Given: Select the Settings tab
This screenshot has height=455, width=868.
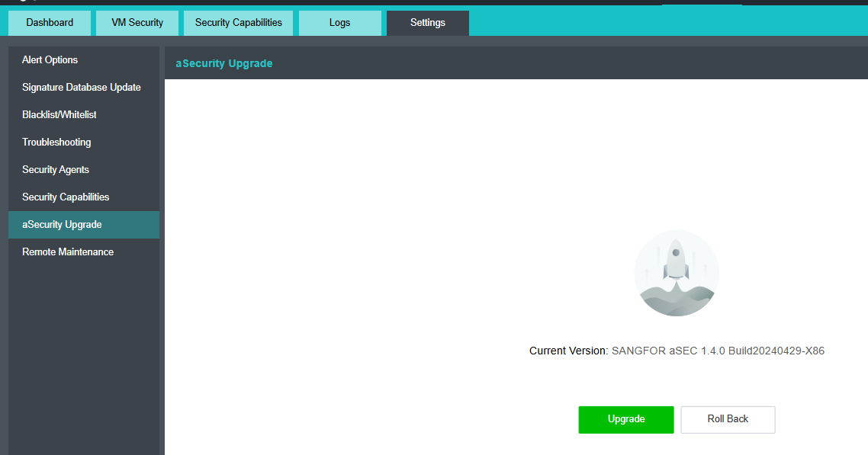Looking at the screenshot, I should click(427, 23).
